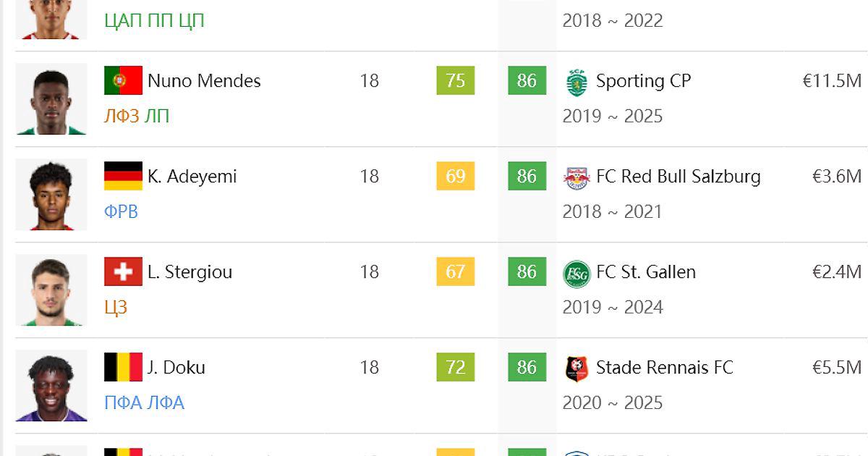This screenshot has width=868, height=456.
Task: Open J. Doku player page
Action: pos(176,367)
